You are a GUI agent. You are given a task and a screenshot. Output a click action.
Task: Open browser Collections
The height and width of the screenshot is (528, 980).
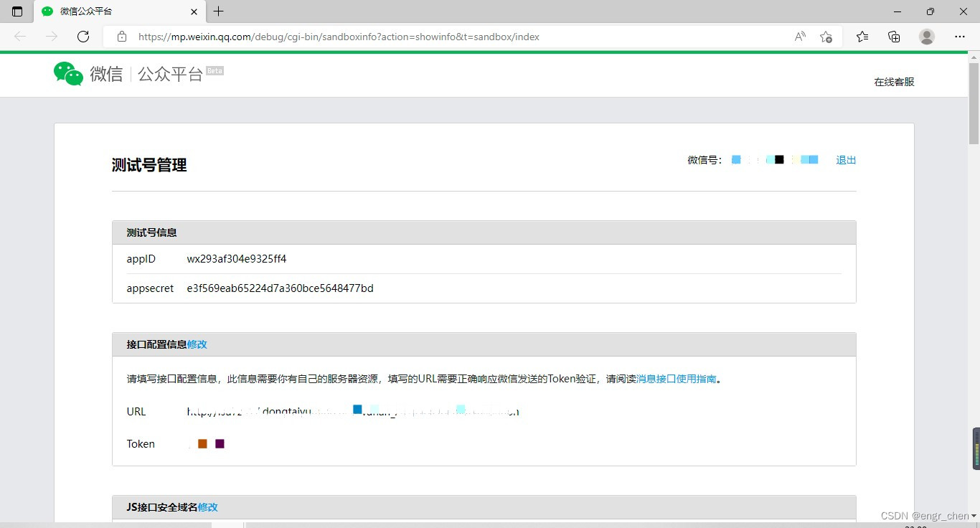click(894, 37)
